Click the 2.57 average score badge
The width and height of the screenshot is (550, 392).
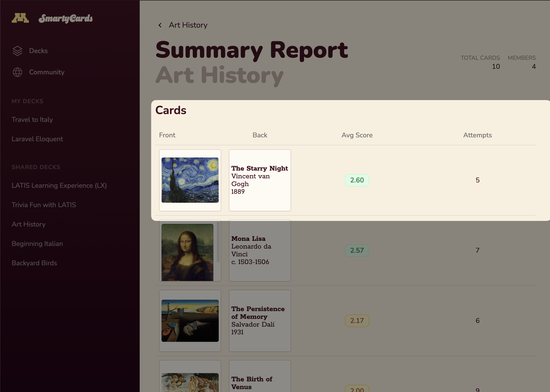(357, 251)
